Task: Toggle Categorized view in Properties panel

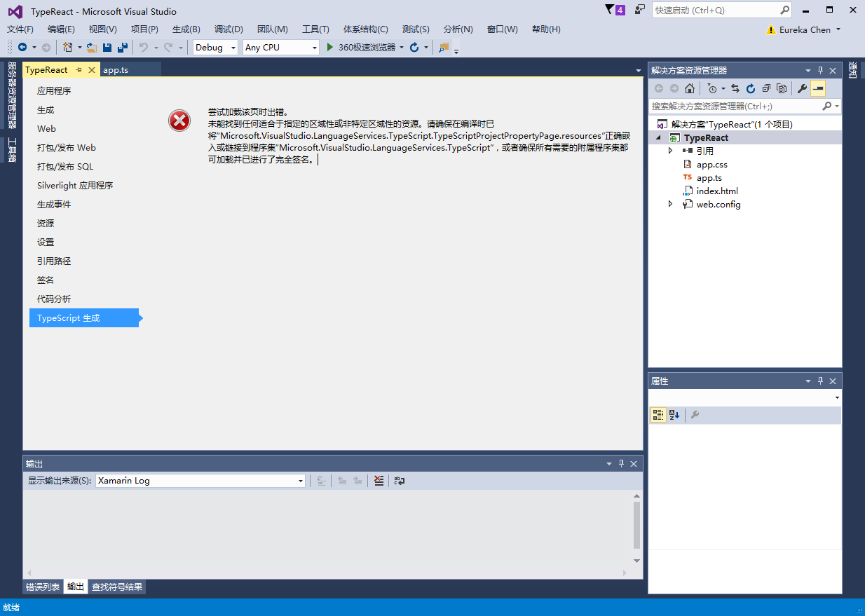Action: click(x=658, y=415)
